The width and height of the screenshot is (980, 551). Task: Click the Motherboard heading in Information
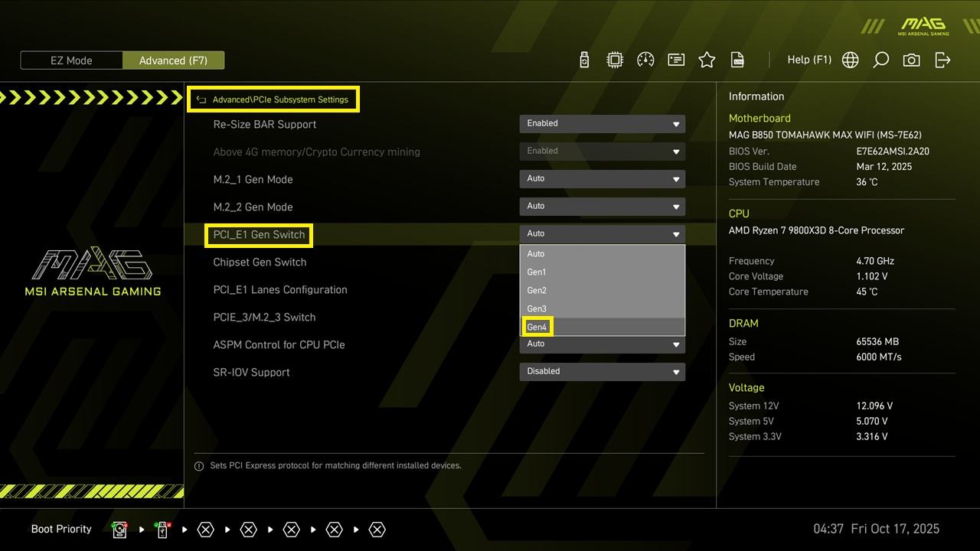[759, 118]
